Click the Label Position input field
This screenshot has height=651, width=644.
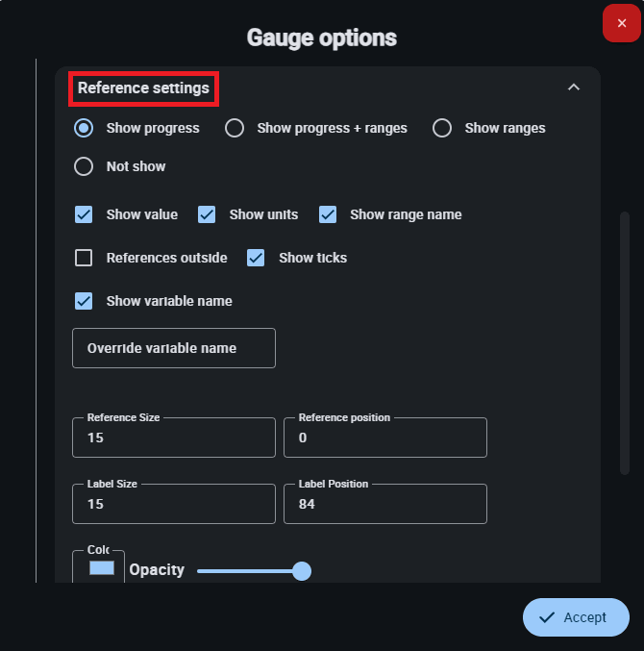click(384, 504)
